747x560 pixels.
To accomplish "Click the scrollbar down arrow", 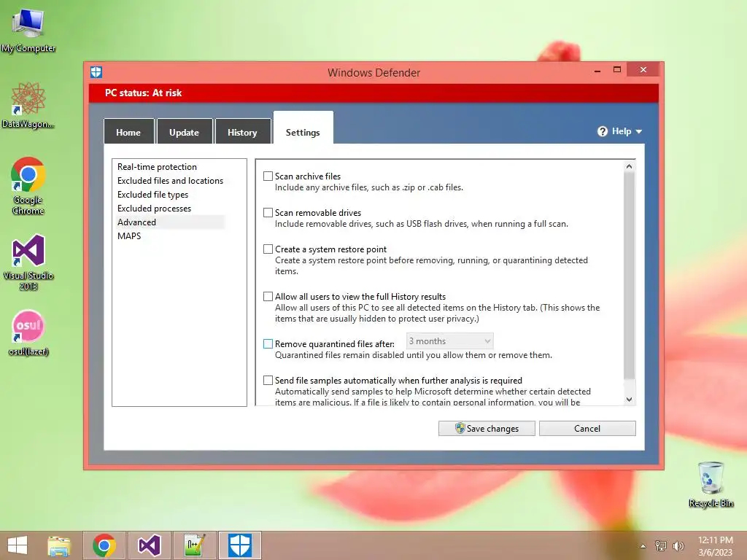I will (x=629, y=399).
